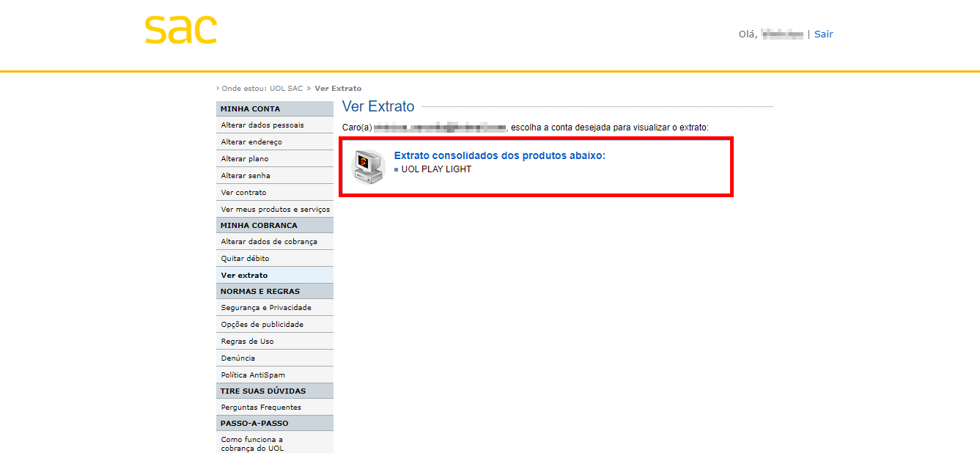Log out using the Sair link

(x=824, y=34)
